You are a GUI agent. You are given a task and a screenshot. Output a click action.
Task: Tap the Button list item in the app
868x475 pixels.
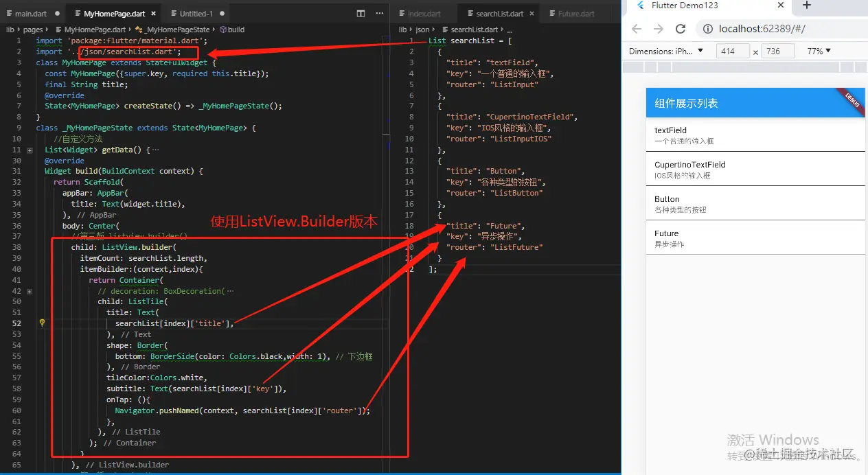point(755,204)
